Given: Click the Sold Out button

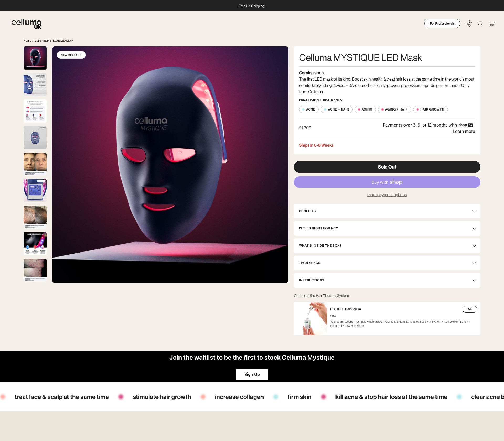Looking at the screenshot, I should [x=387, y=167].
